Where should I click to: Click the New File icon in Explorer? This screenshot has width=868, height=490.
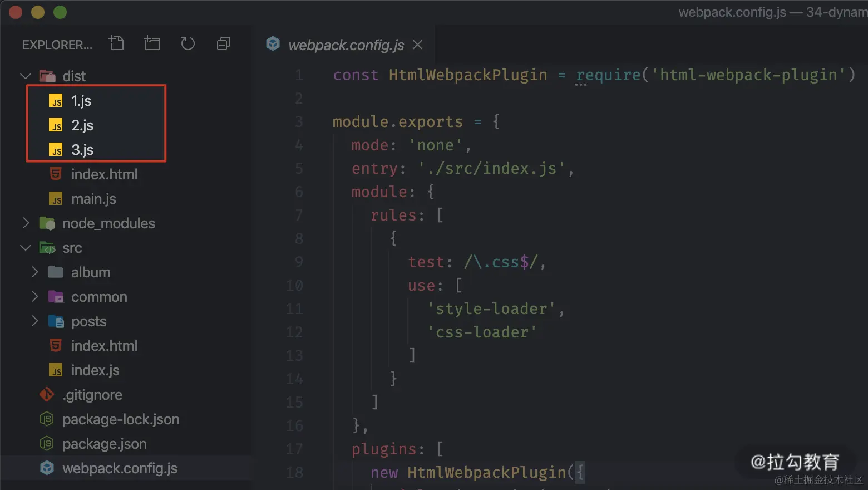coord(117,43)
